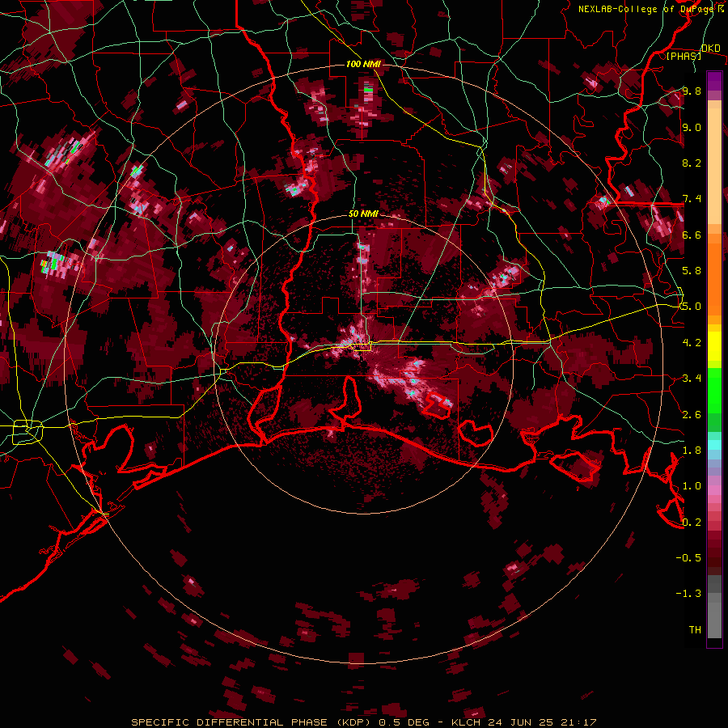This screenshot has height=728, width=728.
Task: Click the purple top segment of the color bar
Action: [x=714, y=81]
